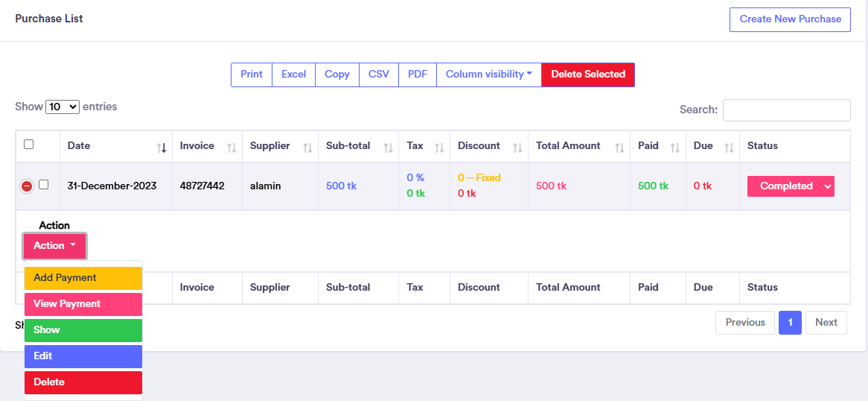The height and width of the screenshot is (401, 868).
Task: Sort table by Date column arrows
Action: pyautogui.click(x=162, y=148)
